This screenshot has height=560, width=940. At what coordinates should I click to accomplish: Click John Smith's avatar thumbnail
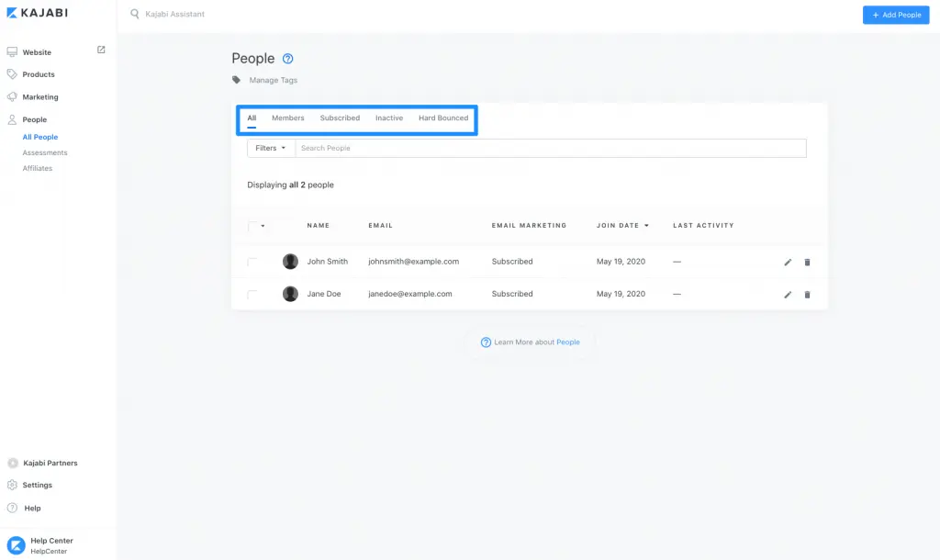(x=290, y=262)
